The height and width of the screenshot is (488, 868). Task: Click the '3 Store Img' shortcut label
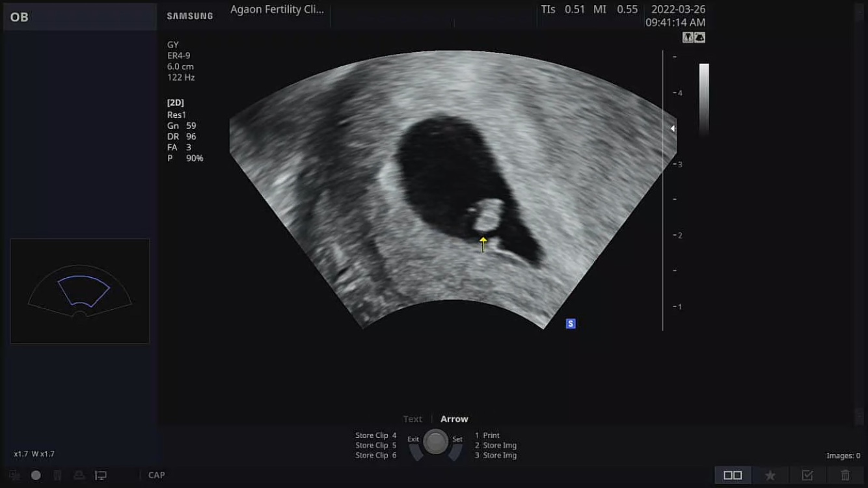tap(496, 455)
